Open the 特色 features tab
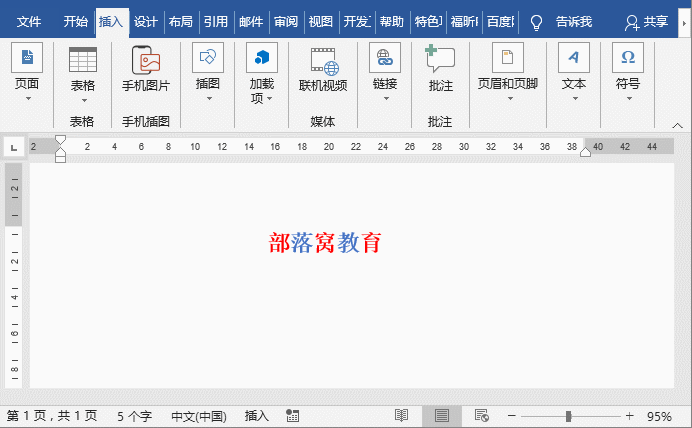692x428 pixels. click(428, 22)
